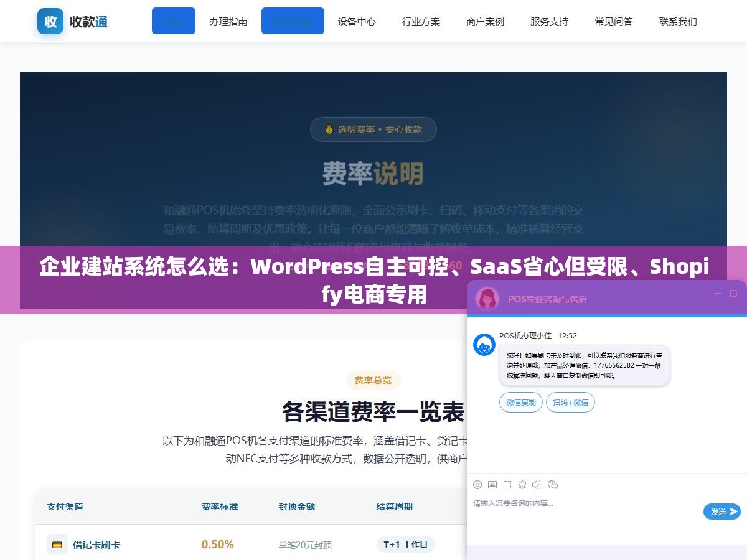
Task: Click the send image icon in chat
Action: [x=492, y=485]
